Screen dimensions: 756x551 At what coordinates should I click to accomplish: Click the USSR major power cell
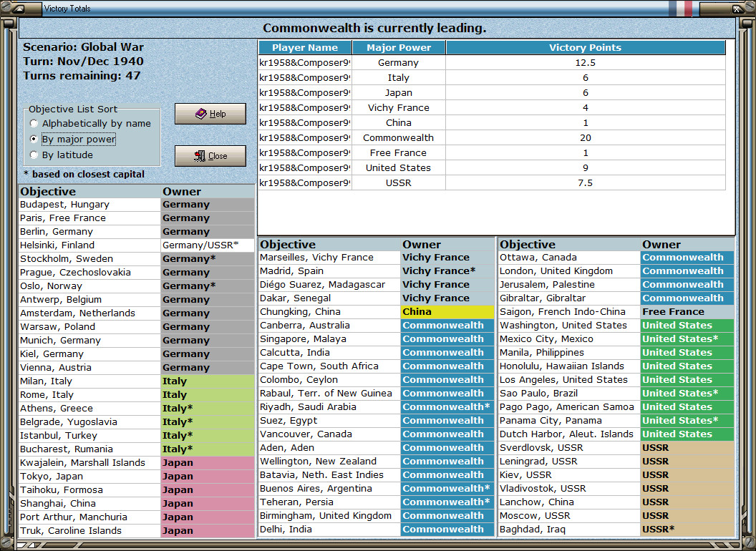[399, 182]
